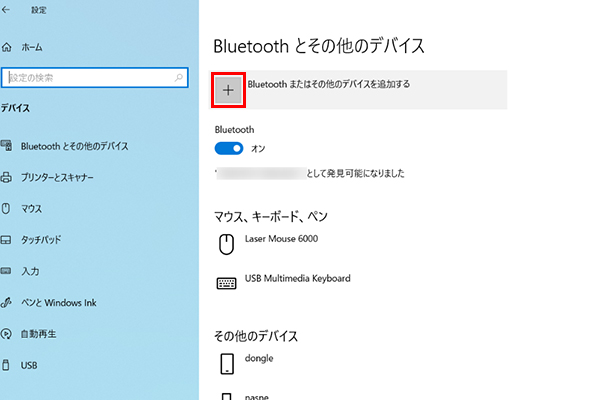Open the 入力 settings page
This screenshot has height=400, width=600.
[21, 271]
